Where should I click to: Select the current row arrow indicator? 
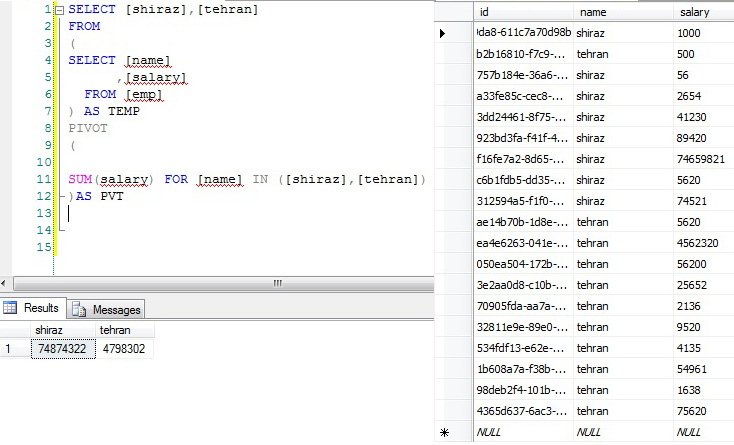click(443, 33)
